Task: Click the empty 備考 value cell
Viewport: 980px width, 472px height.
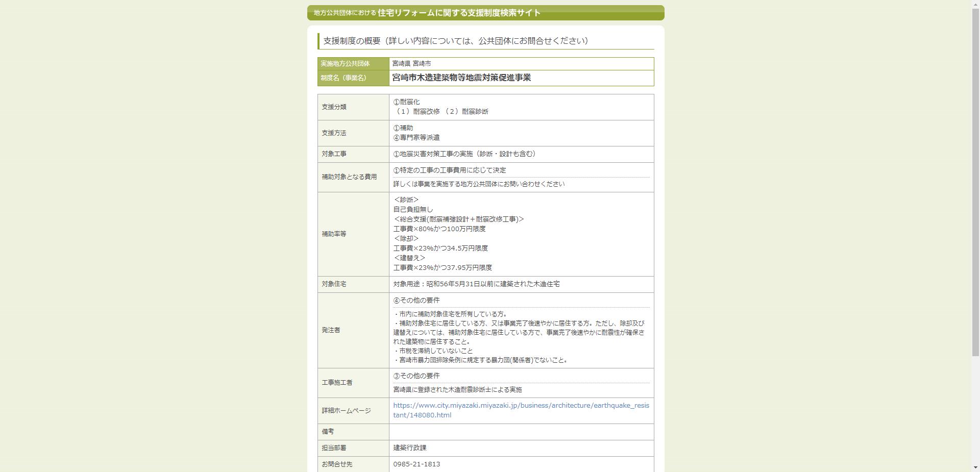Action: pyautogui.click(x=521, y=432)
